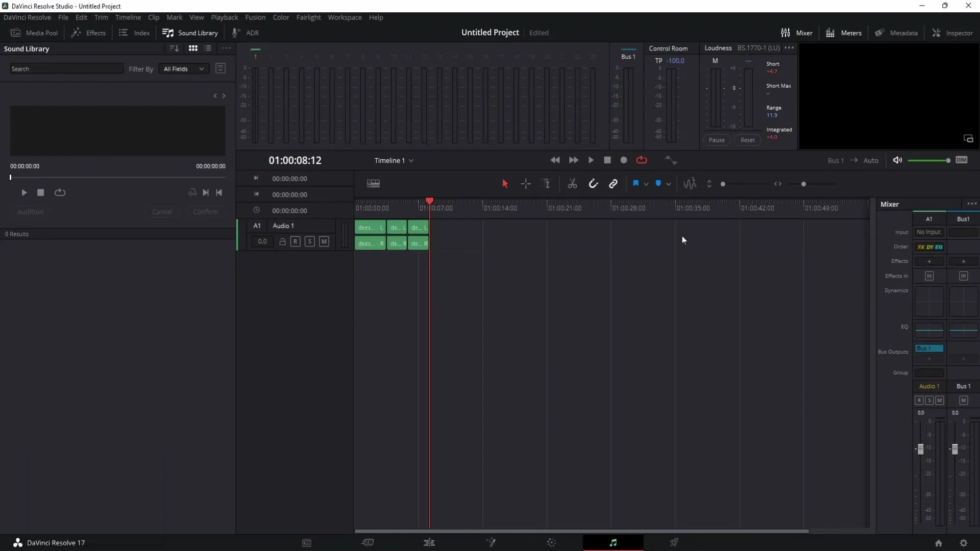Image resolution: width=980 pixels, height=551 pixels.
Task: Open the Fairlight menu in menu bar
Action: (308, 17)
